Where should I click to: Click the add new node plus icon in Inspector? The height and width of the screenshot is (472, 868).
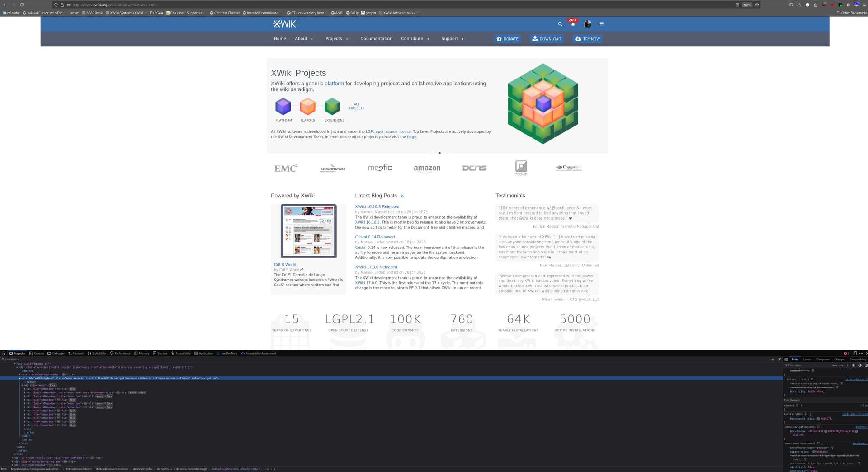pos(773,360)
